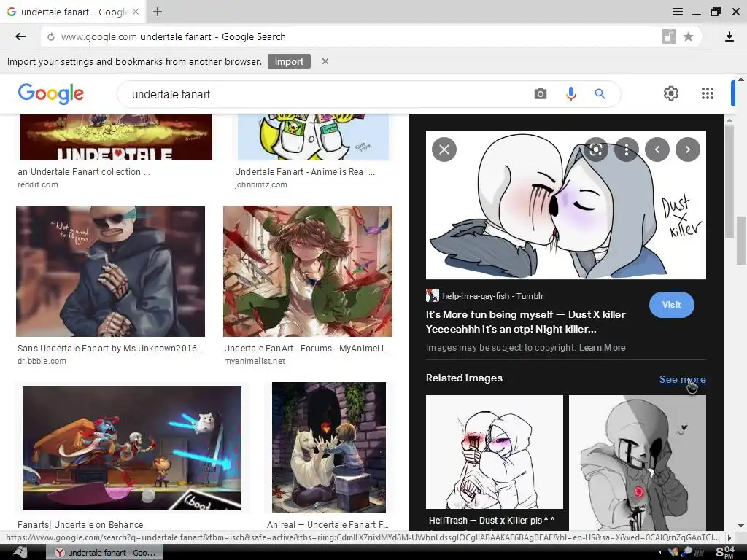This screenshot has height=560, width=747.
Task: Click the Learn More copyright link
Action: tap(602, 348)
